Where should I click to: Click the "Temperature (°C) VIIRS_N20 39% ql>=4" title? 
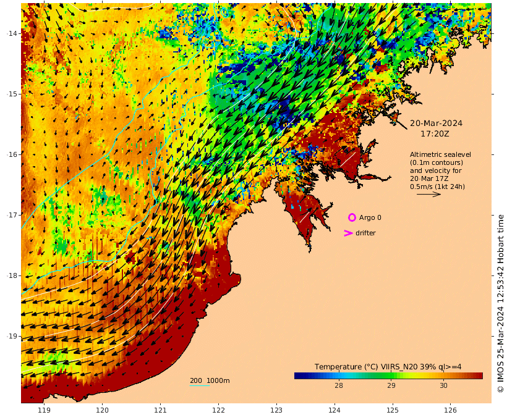point(388,367)
